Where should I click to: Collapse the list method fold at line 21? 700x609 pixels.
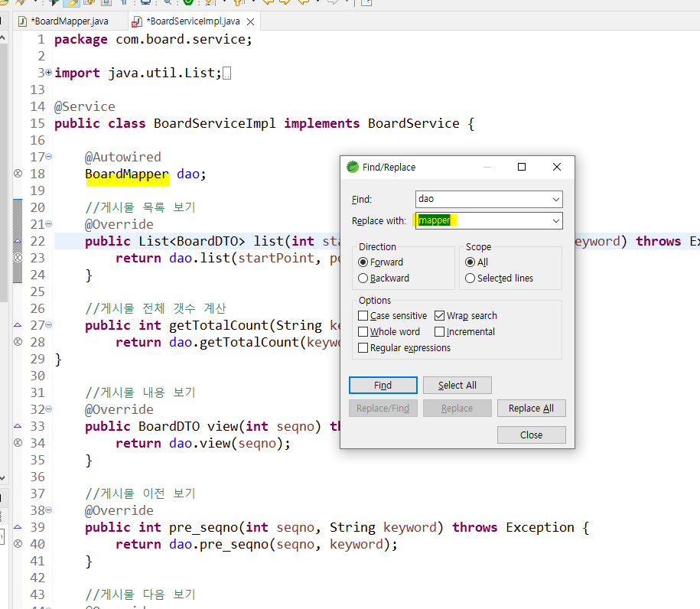[x=49, y=223]
